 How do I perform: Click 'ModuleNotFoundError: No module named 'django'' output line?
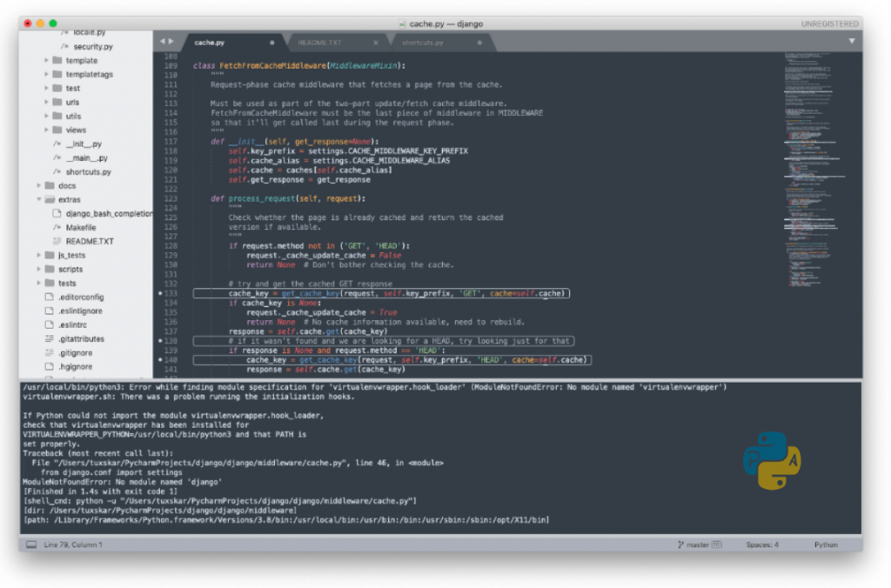tap(122, 483)
